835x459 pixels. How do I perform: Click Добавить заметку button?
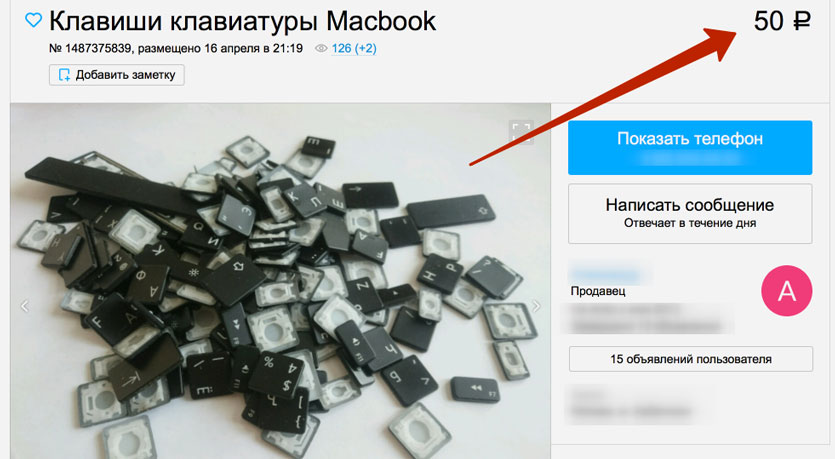pyautogui.click(x=117, y=75)
